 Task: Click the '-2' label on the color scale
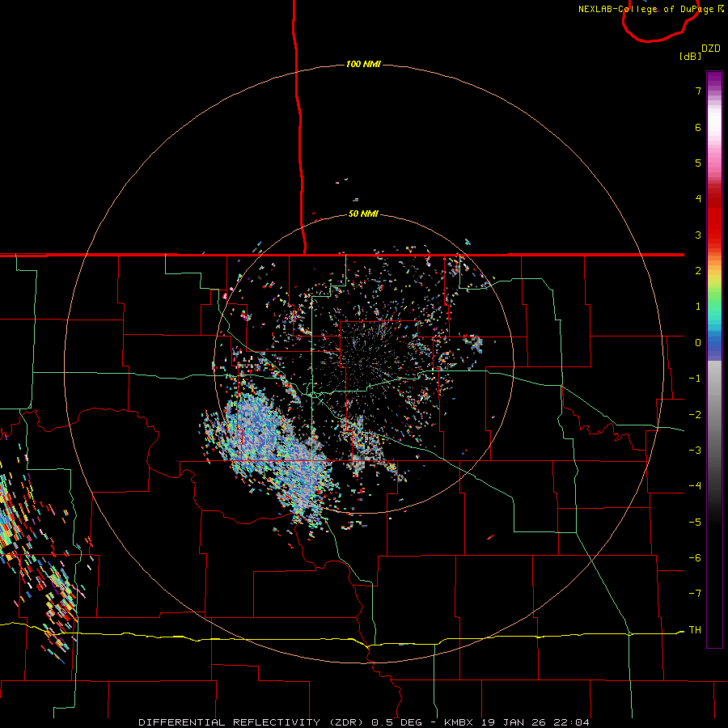(x=695, y=415)
